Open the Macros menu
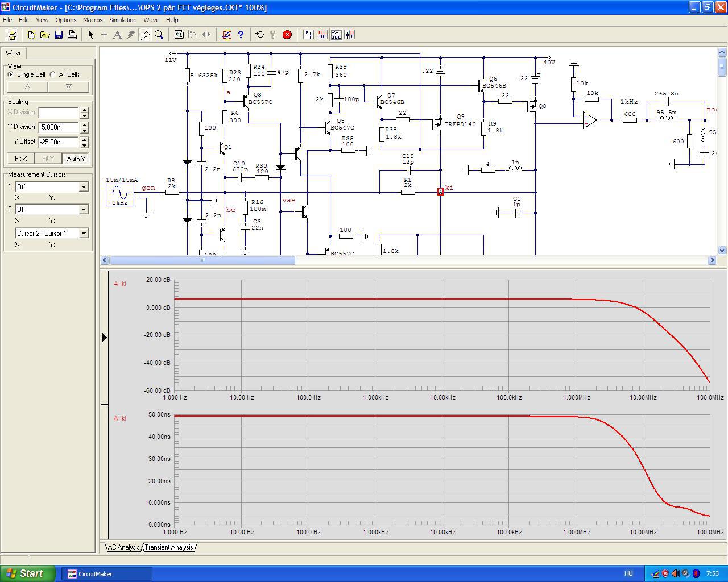This screenshot has height=582, width=728. click(93, 20)
